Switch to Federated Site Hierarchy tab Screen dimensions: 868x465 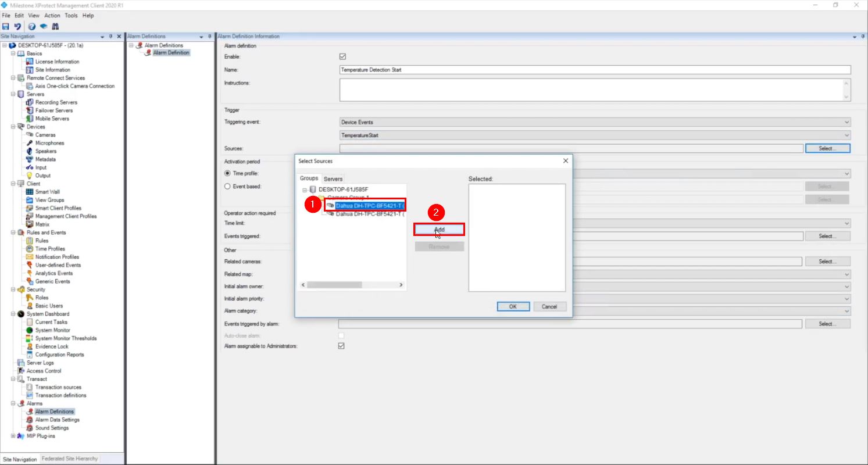pyautogui.click(x=70, y=459)
